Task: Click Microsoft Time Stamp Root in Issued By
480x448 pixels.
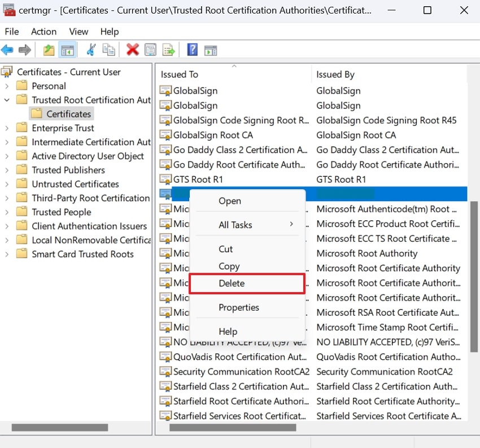Action: pos(387,327)
